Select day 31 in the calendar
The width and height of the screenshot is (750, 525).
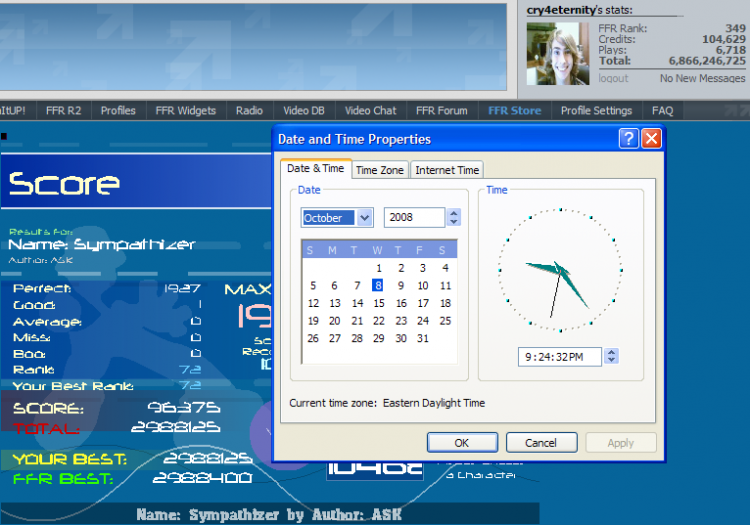click(422, 339)
